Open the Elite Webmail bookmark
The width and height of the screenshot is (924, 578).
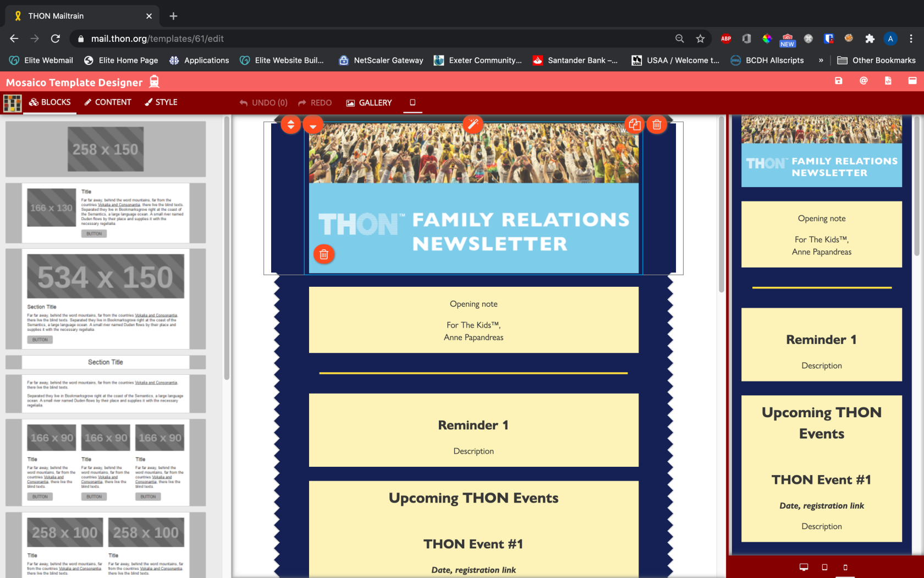pyautogui.click(x=41, y=61)
